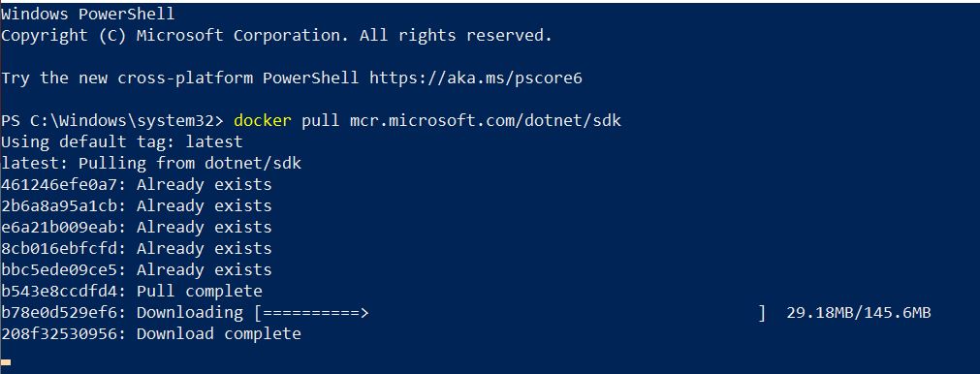Click the layer ID 8cb016ebfcfd
This screenshot has height=374, width=980.
(61, 248)
